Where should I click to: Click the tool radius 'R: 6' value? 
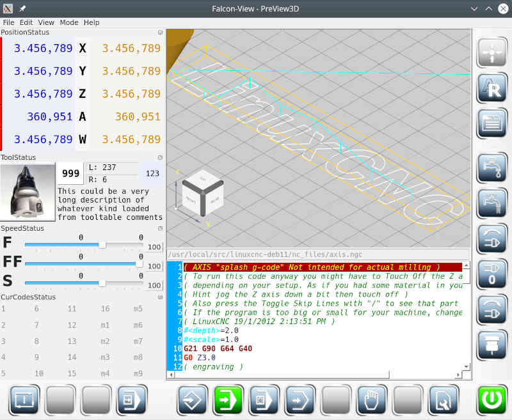tap(98, 180)
